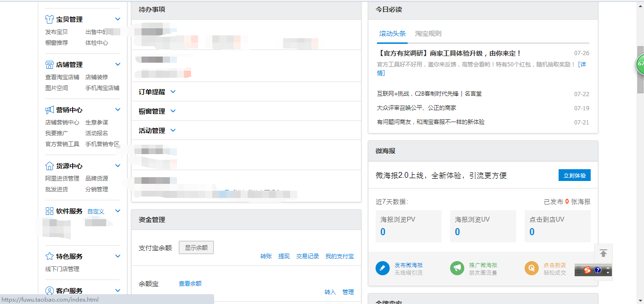Click the input toolbar grip dots
The height and width of the screenshot is (304, 644).
578,270
